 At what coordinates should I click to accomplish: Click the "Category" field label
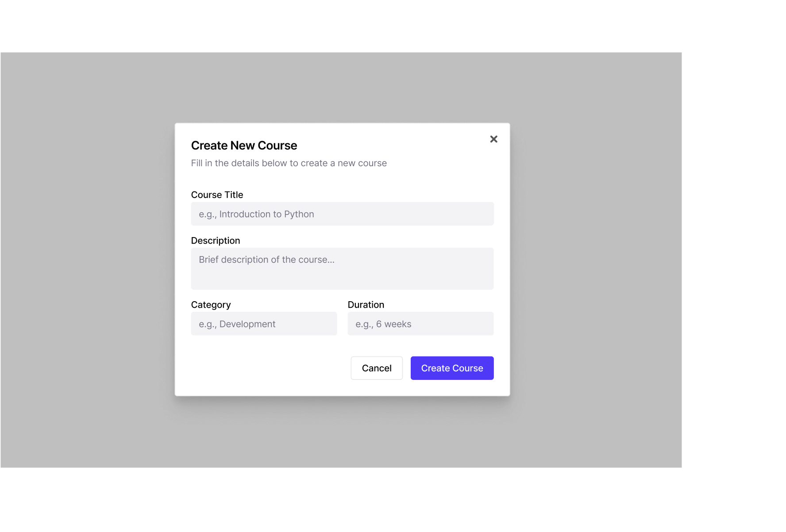tap(211, 305)
